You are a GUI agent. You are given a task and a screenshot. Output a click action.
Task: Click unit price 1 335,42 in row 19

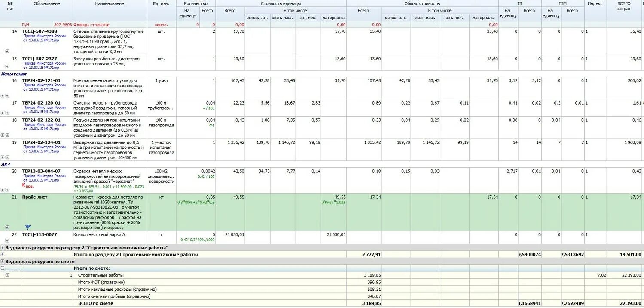coord(236,142)
